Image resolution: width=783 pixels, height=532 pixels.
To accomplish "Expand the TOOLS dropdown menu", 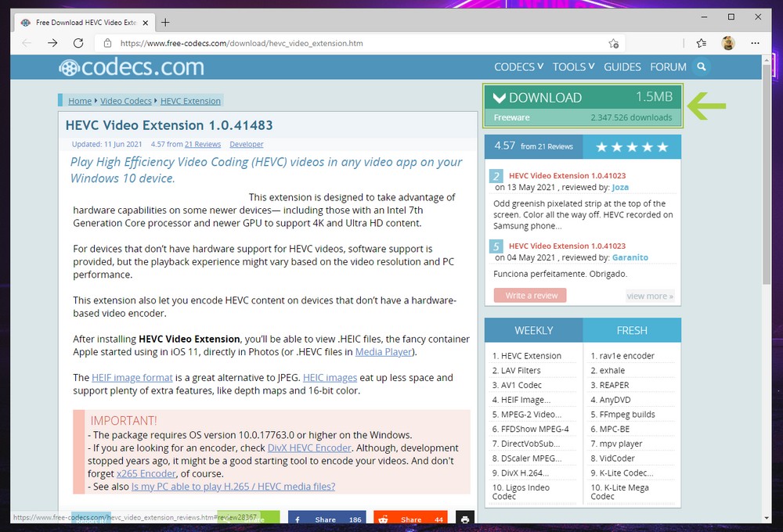I will tap(573, 66).
